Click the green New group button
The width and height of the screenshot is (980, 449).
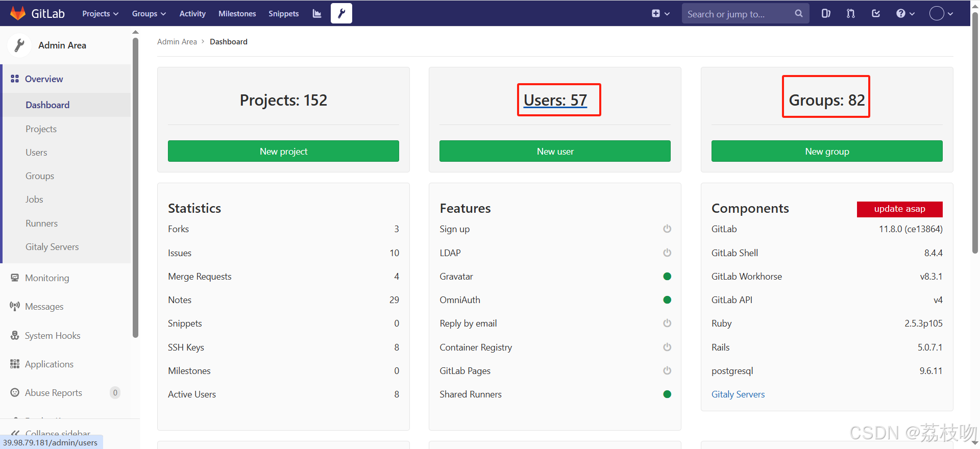coord(827,151)
